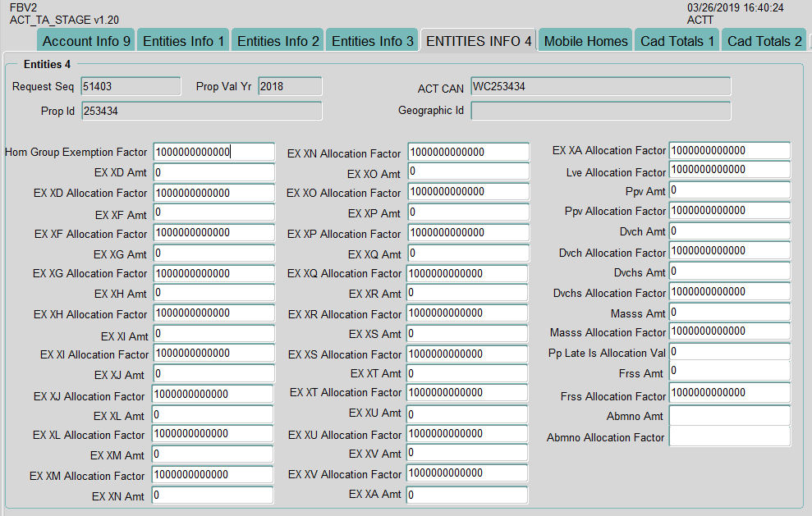The height and width of the screenshot is (516, 812).
Task: Open the Entities Info 1 tab
Action: pos(183,41)
